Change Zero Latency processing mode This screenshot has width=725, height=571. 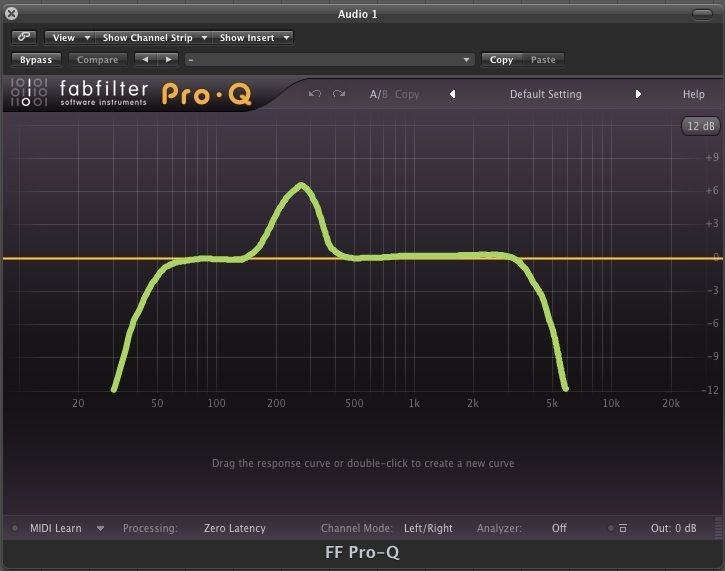pyautogui.click(x=234, y=528)
